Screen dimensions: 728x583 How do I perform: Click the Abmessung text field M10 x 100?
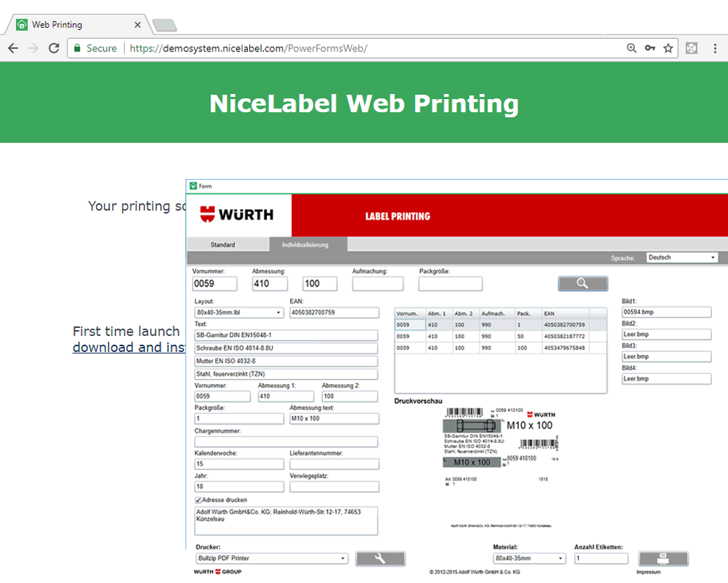[334, 419]
